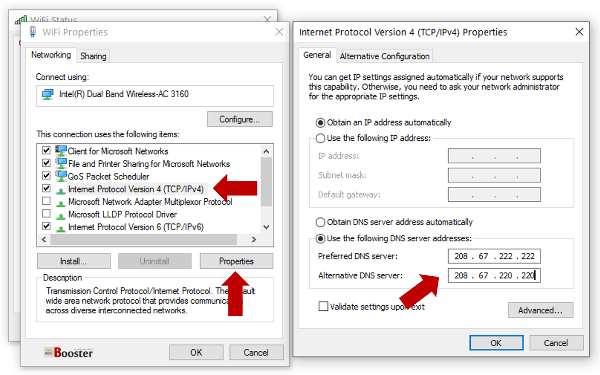Click the WiFi Properties title bar icon
600x375 pixels.
click(x=33, y=32)
